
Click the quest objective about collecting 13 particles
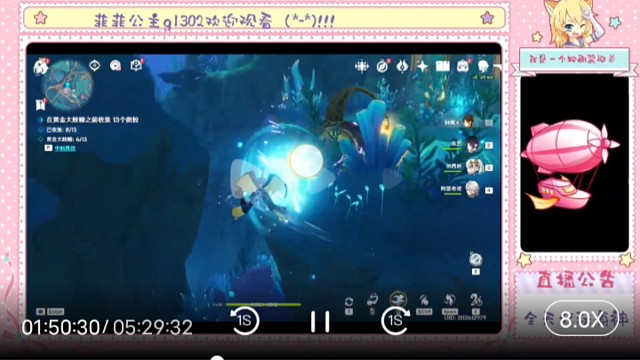coord(92,120)
